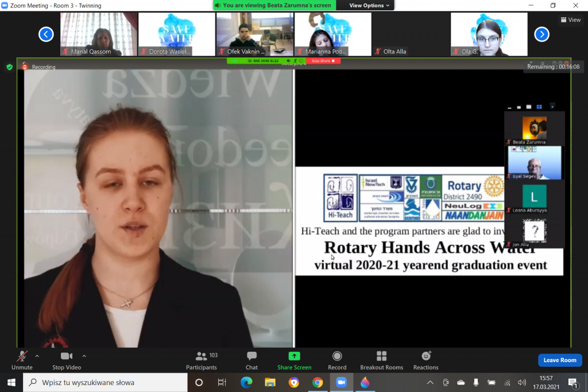Image resolution: width=588 pixels, height=392 pixels.
Task: Select Manal Qassom's video thumbnail
Action: pos(99,34)
